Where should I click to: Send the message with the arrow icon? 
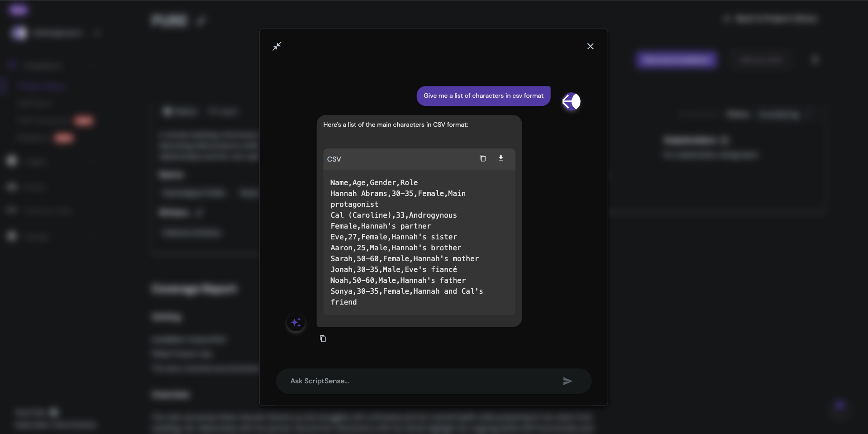(568, 381)
